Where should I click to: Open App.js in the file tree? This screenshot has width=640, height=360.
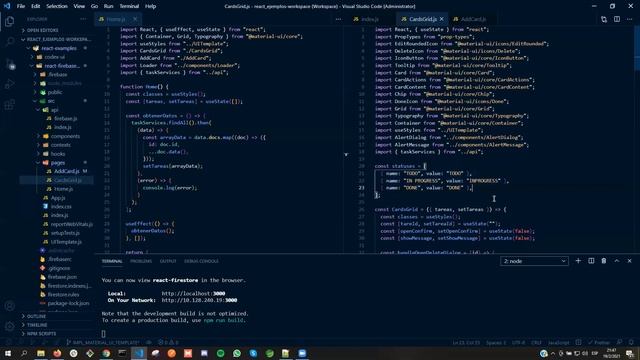click(57, 198)
